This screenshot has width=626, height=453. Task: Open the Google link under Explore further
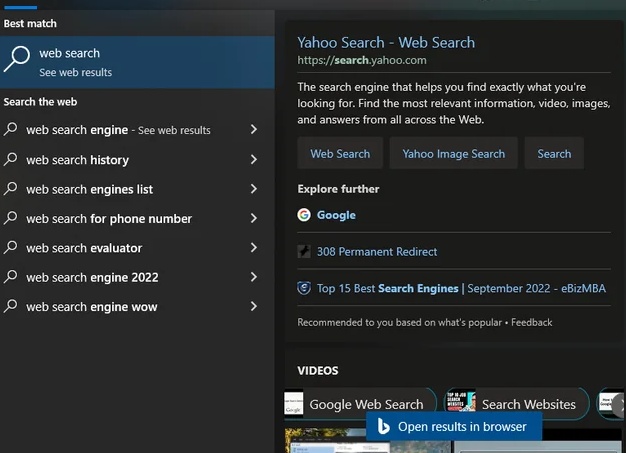(x=336, y=215)
